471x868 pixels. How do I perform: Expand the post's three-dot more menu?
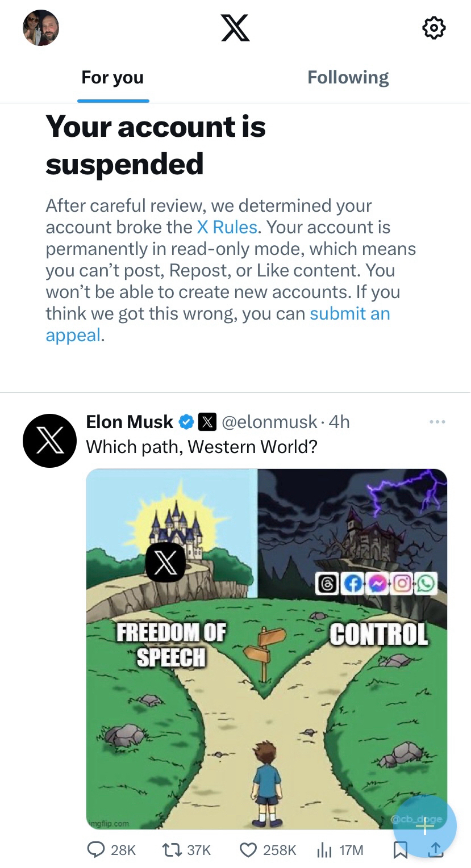437,422
